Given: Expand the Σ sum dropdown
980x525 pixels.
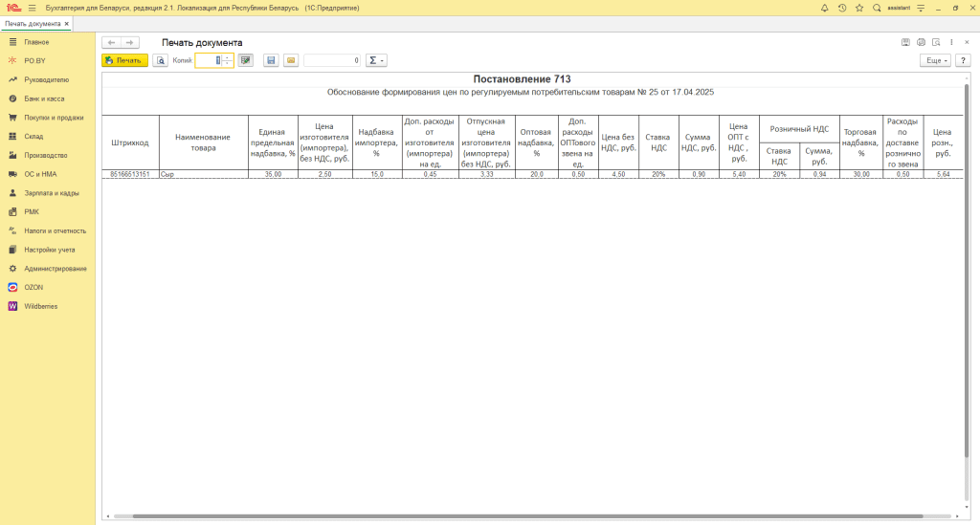Looking at the screenshot, I should [x=376, y=60].
